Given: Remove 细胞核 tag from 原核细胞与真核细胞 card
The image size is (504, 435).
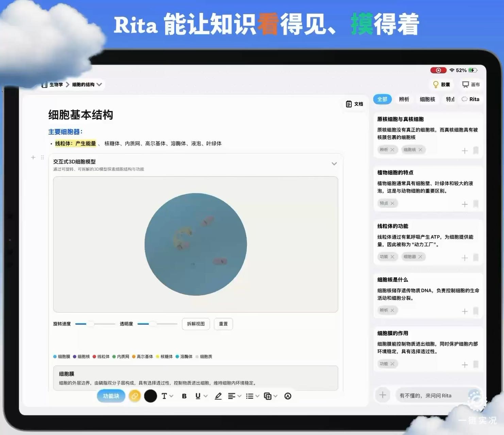Looking at the screenshot, I should tap(420, 150).
